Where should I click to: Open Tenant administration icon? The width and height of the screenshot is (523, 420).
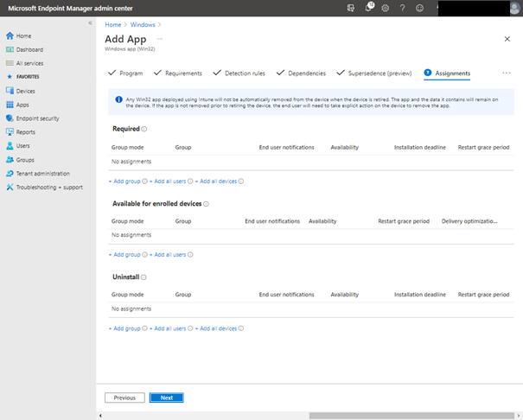pos(10,174)
